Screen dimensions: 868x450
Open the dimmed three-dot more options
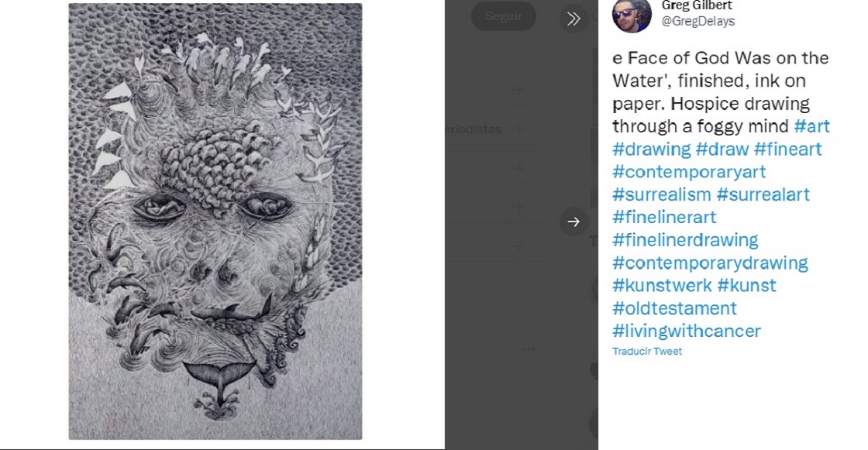(529, 349)
